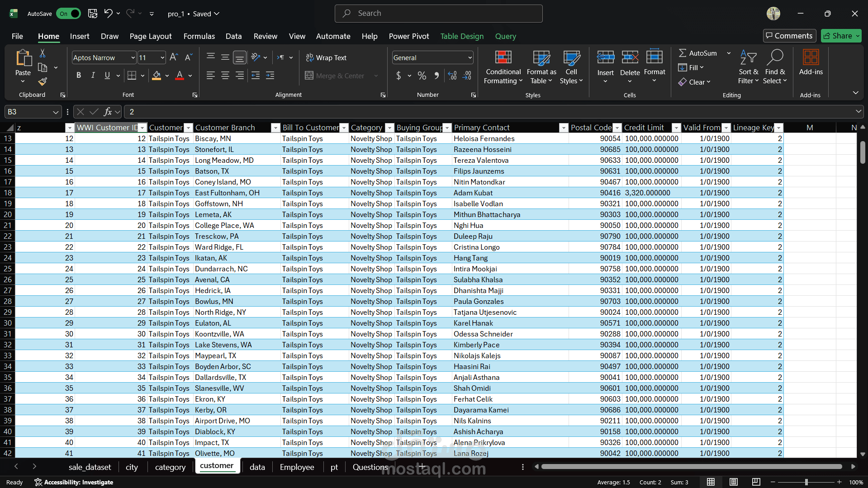The height and width of the screenshot is (488, 868).
Task: Open Credit Limit column filter dropdown
Action: coord(676,128)
